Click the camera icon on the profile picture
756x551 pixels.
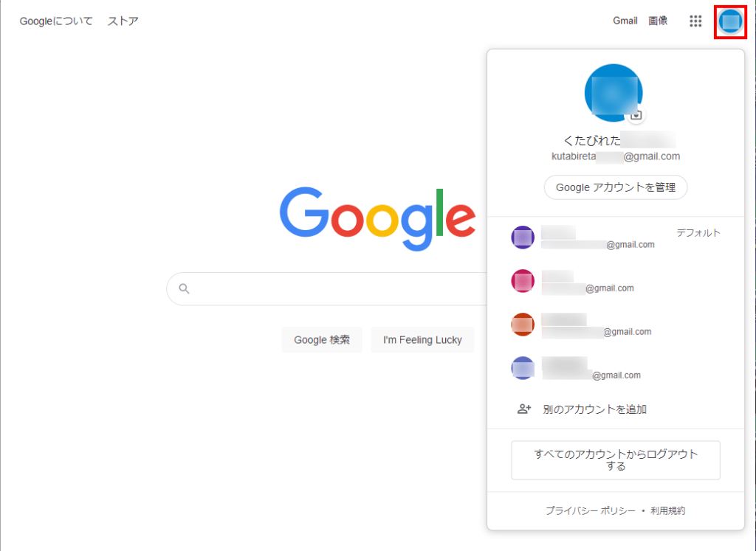[x=636, y=115]
